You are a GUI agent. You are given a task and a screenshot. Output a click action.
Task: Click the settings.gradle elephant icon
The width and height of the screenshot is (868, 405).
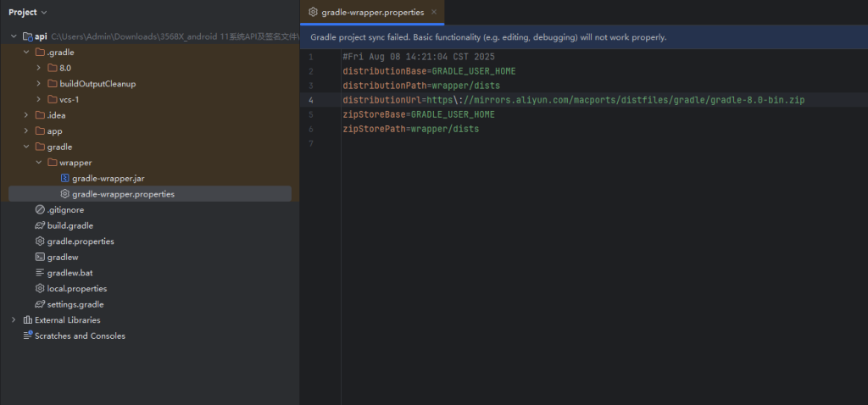tap(40, 304)
